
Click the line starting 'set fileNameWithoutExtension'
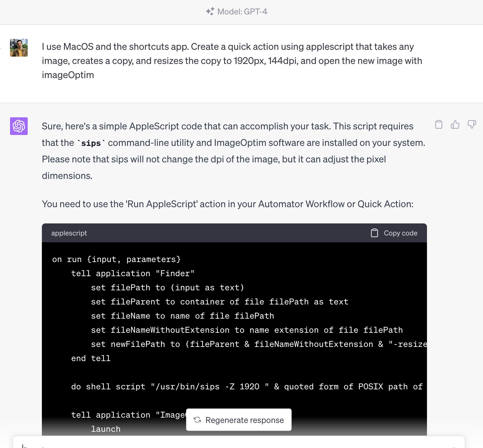click(247, 330)
